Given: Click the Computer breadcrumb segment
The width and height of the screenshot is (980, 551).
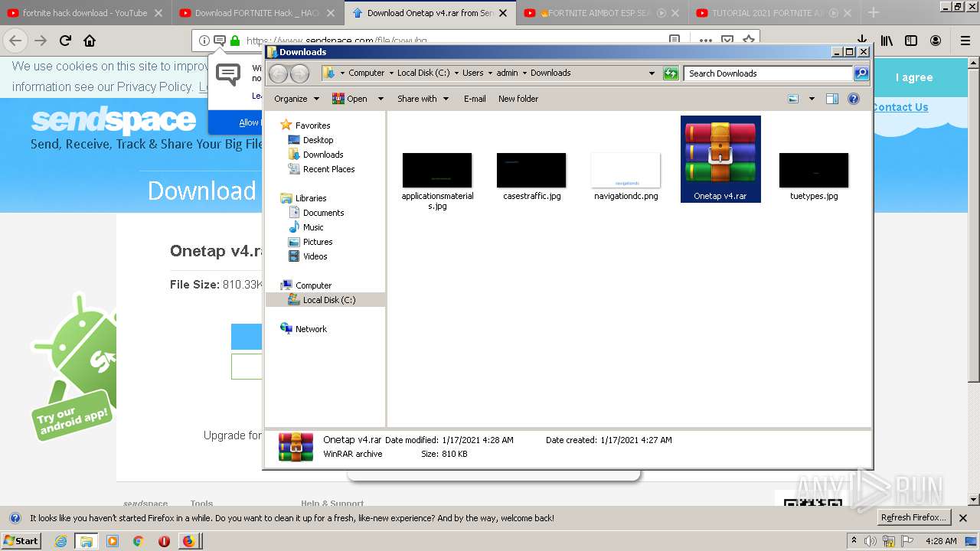Looking at the screenshot, I should coord(366,73).
